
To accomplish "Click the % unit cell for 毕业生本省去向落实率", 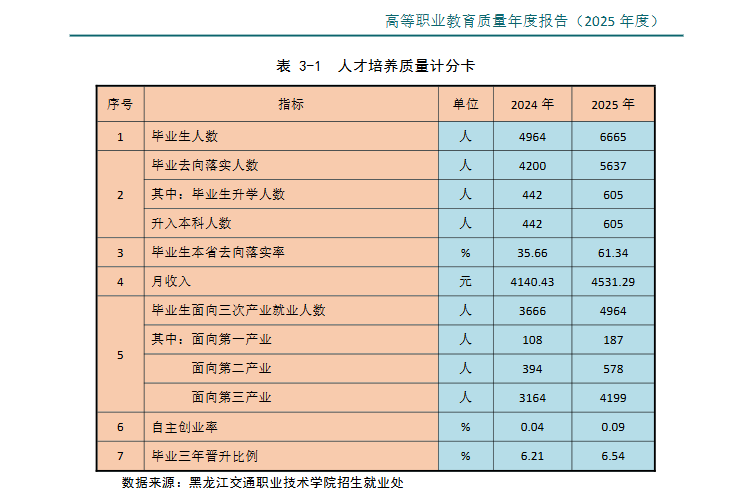I will tap(465, 252).
